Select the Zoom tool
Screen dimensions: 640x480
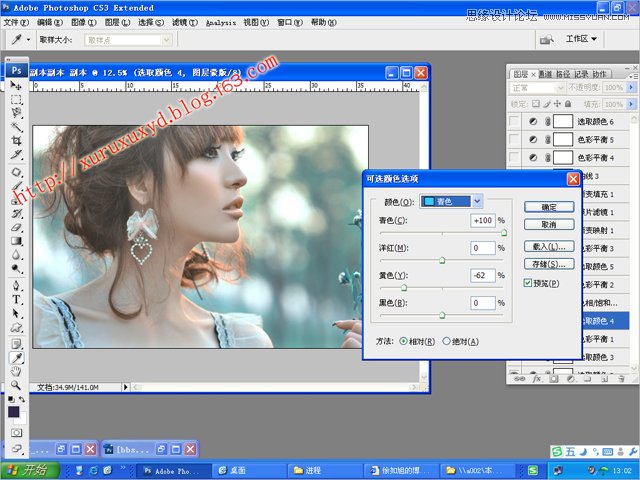tap(16, 385)
